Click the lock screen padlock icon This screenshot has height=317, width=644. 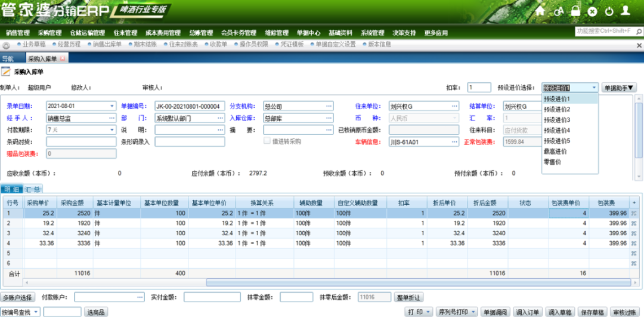pyautogui.click(x=575, y=11)
